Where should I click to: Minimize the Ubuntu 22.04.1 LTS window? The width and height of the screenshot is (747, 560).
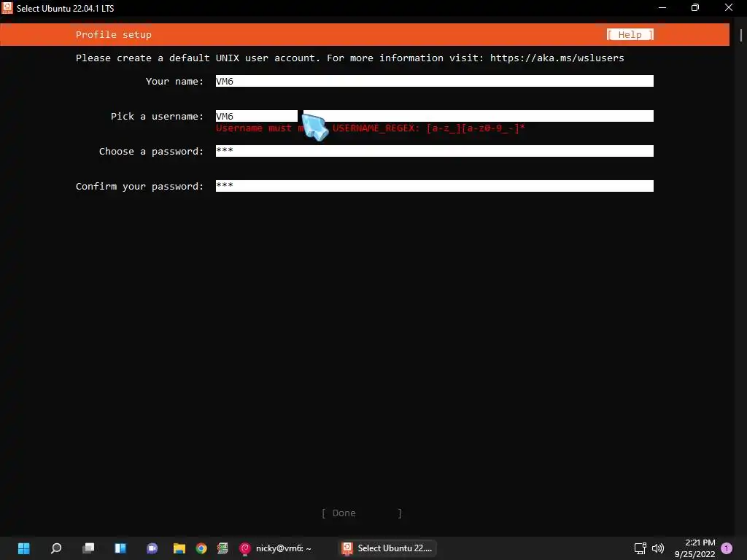click(x=662, y=7)
